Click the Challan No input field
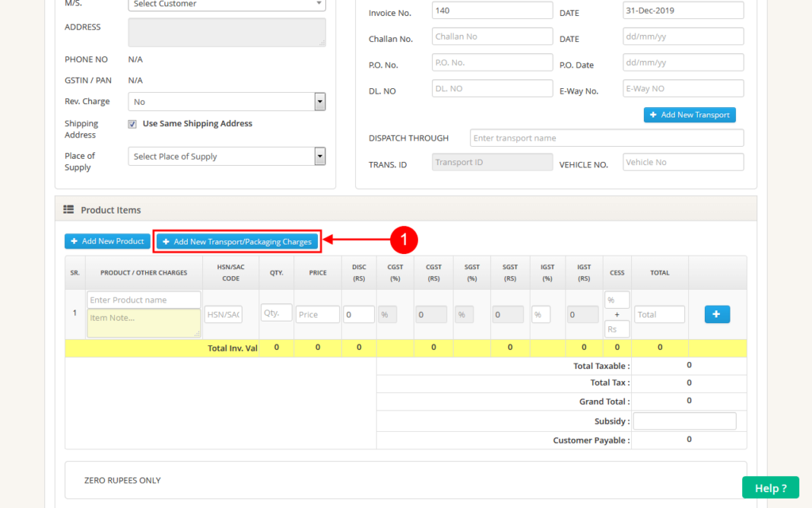Screen dimensions: 812x508 492,36
